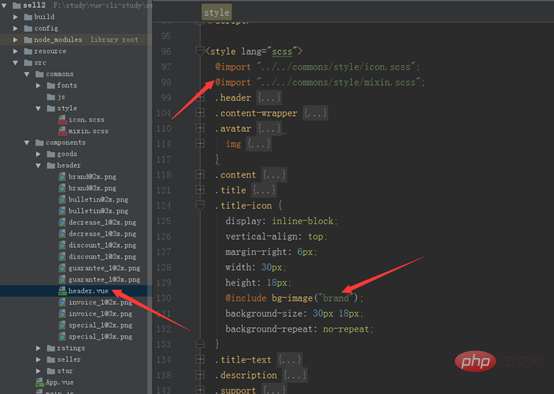Collapse the style folder arrow in tree
This screenshot has height=394, width=554.
click(38, 108)
